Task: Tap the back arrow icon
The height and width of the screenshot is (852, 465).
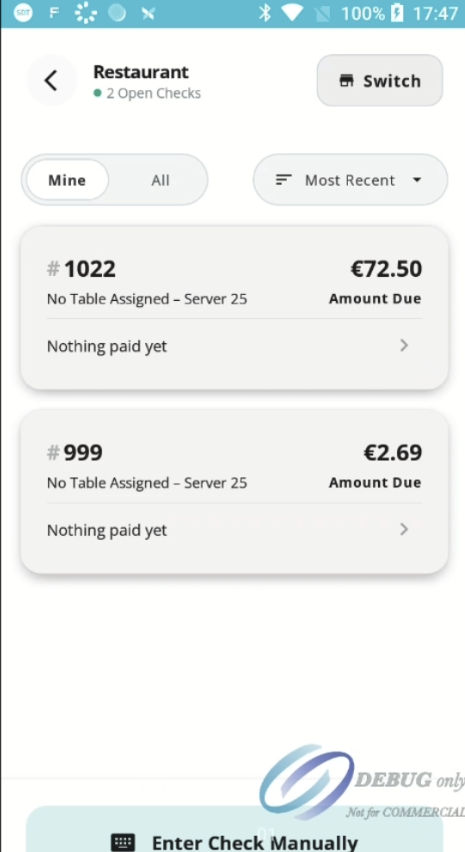Action: point(51,81)
